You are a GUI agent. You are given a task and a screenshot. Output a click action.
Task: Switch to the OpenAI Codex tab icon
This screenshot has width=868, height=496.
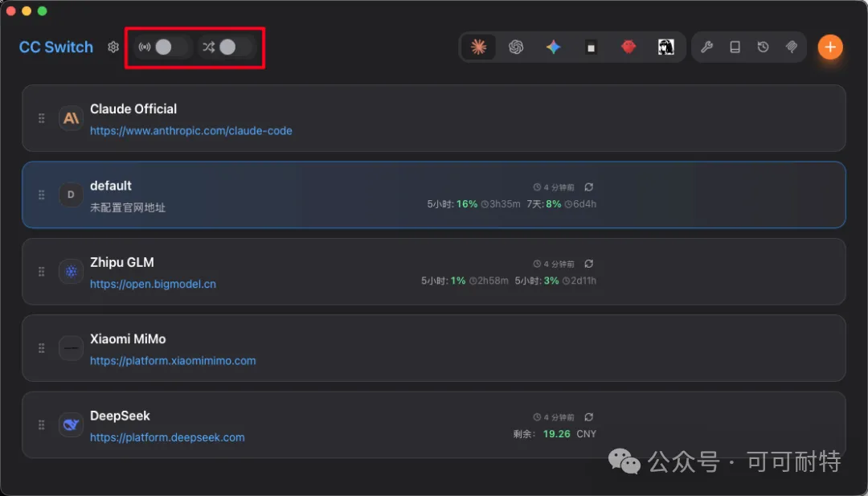(x=516, y=47)
